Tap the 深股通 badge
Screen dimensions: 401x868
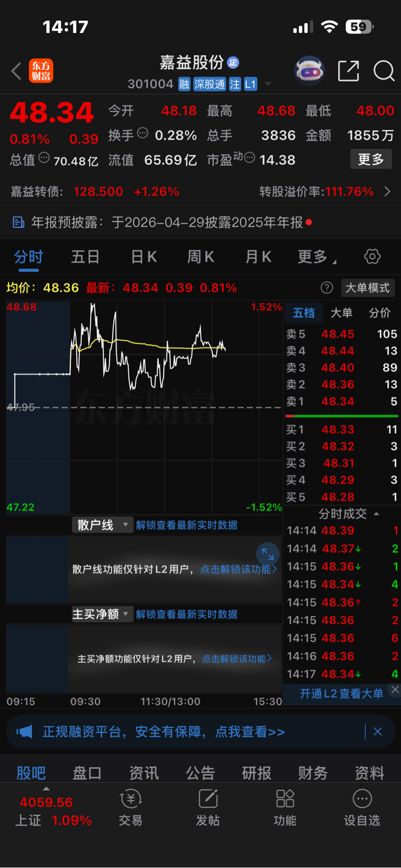209,84
